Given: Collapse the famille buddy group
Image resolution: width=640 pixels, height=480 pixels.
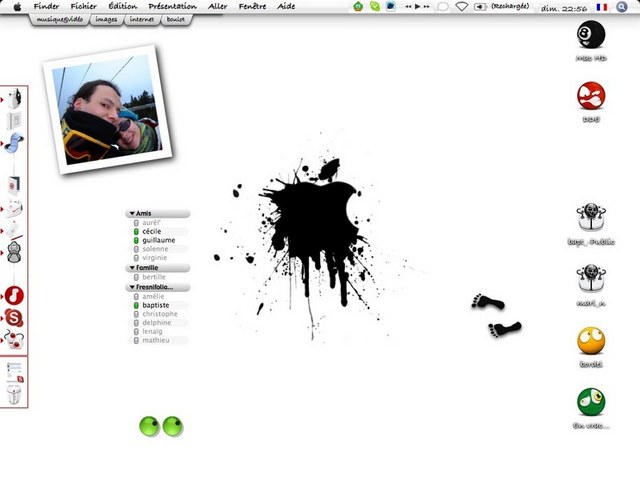Looking at the screenshot, I should click(131, 268).
